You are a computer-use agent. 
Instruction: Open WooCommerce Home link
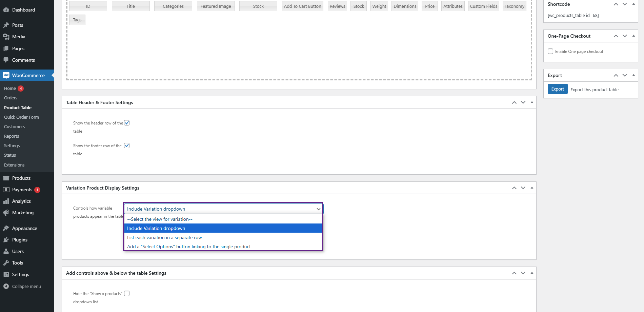[x=10, y=88]
